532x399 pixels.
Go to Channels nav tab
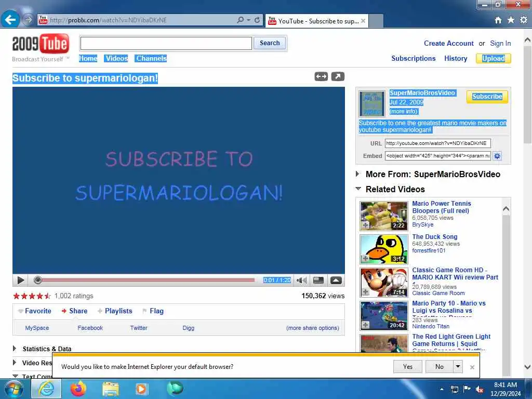(151, 58)
